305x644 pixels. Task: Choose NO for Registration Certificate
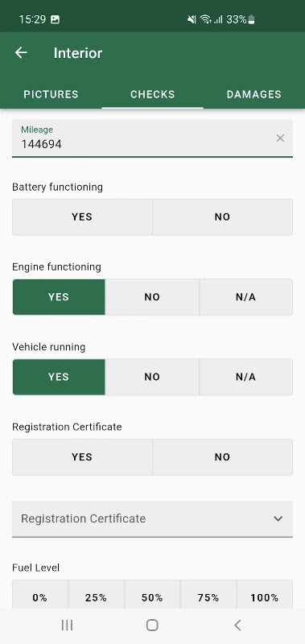222,457
